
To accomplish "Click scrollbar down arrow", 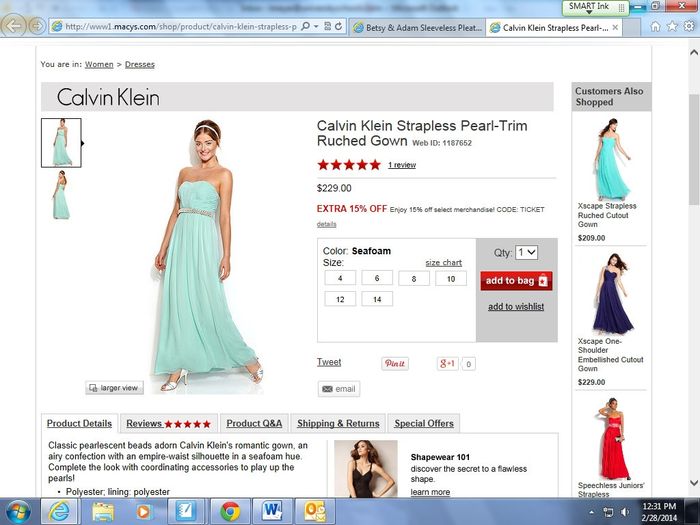I will pyautogui.click(x=694, y=483).
